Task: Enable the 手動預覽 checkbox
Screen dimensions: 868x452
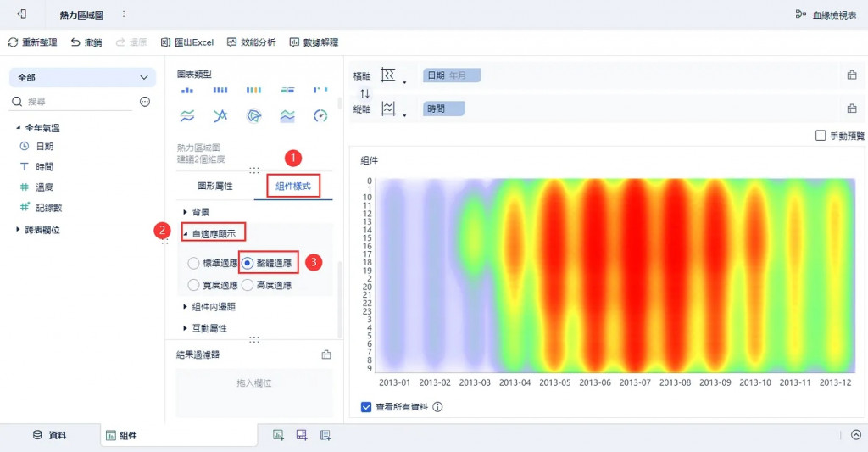Action: tap(821, 135)
